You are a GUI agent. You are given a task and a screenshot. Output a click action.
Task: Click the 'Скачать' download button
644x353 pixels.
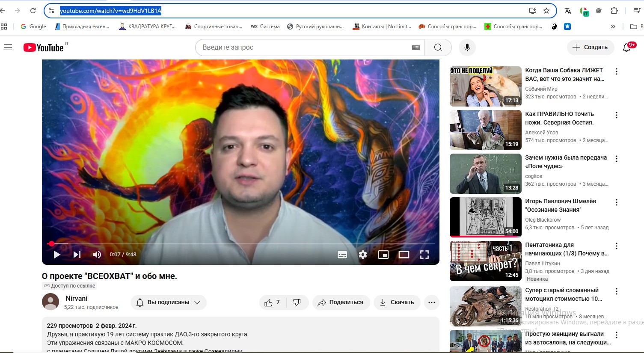tap(397, 303)
